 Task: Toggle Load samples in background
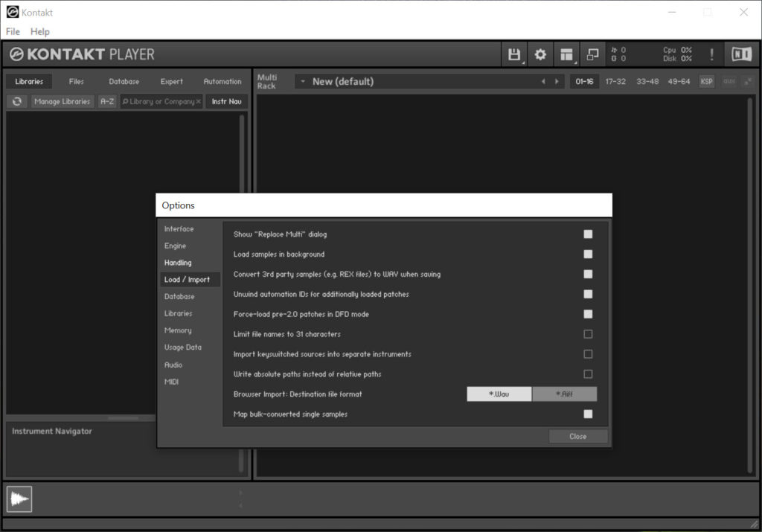(588, 254)
